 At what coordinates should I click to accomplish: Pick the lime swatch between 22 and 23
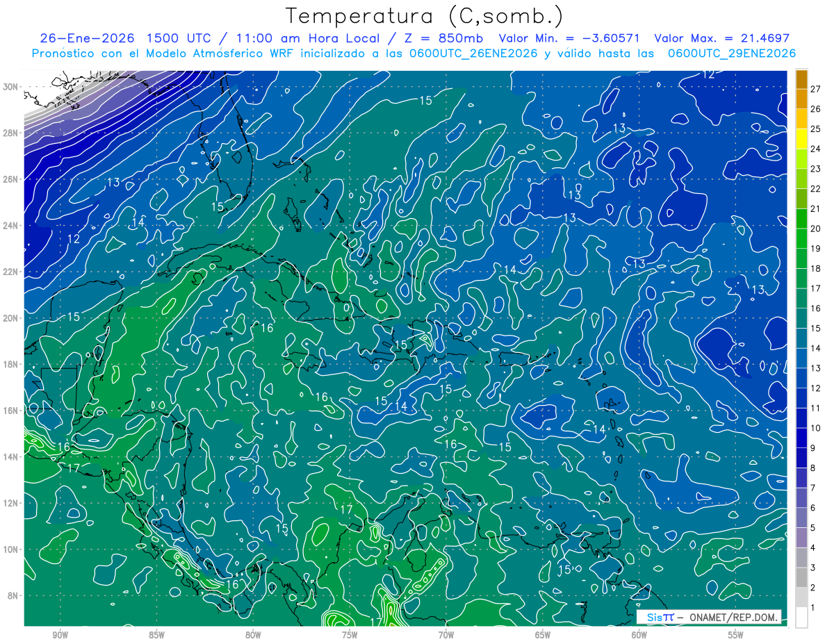(801, 179)
